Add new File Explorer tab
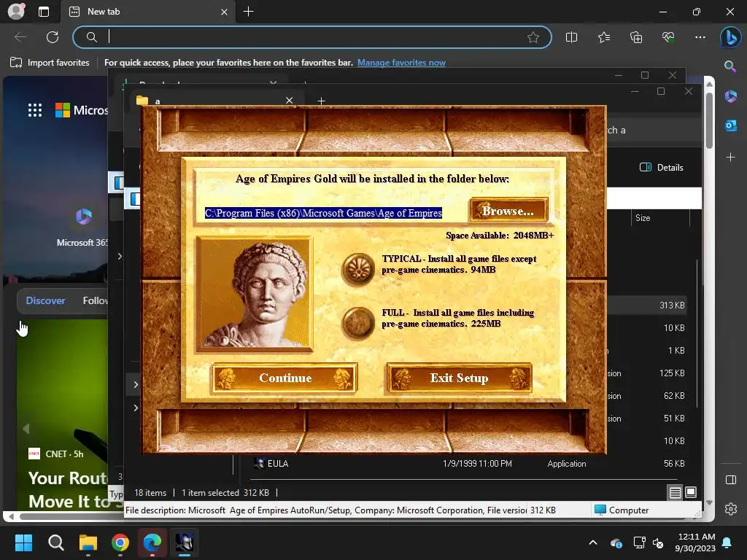Screen dimensions: 747x560 [322, 101]
